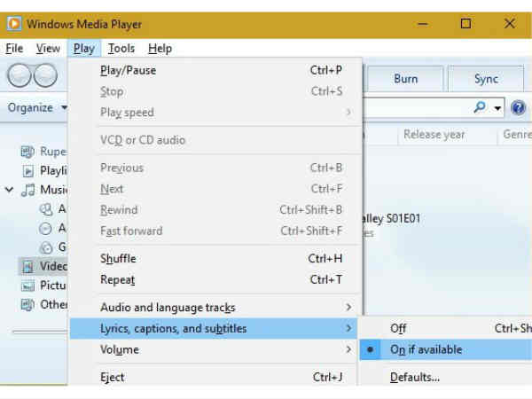532x399 pixels.
Task: Click the Other media icon in sidebar
Action: 27,305
